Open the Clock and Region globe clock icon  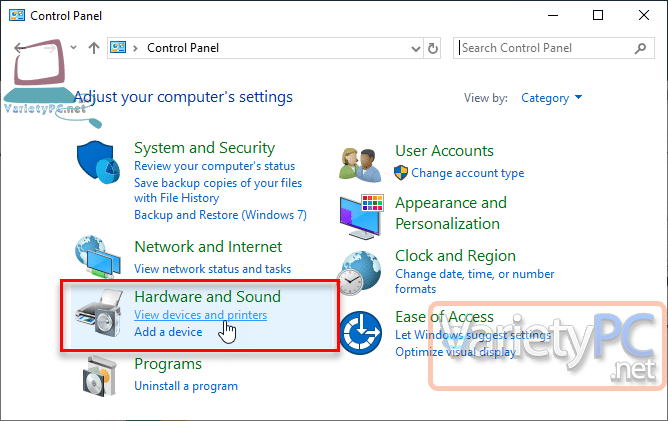360,273
